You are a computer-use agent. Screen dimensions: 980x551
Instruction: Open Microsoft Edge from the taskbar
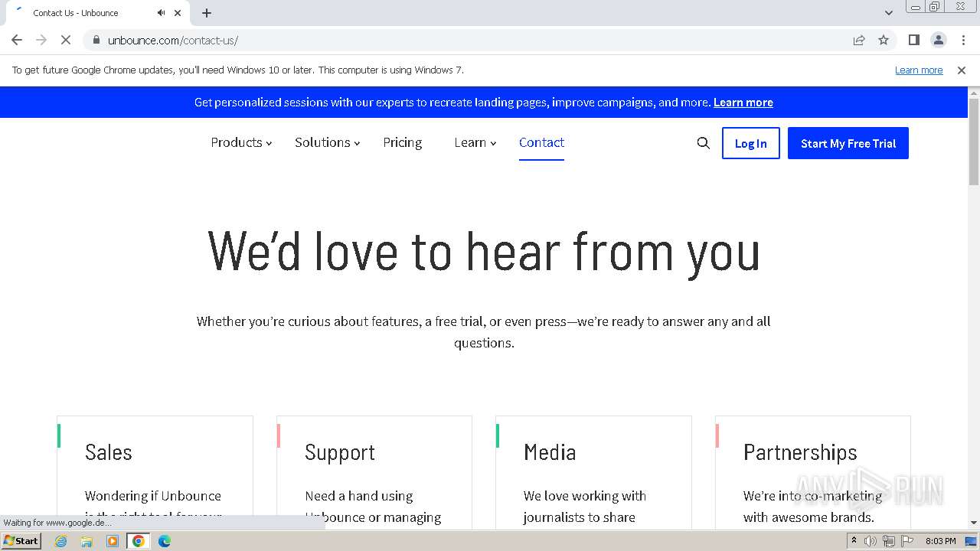click(164, 541)
